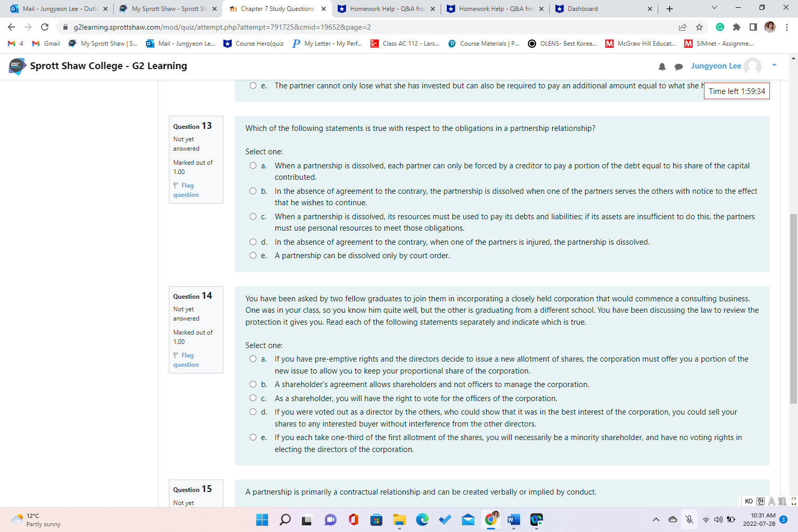Open the Jungyeon Lee account dropdown arrow
Image resolution: width=798 pixels, height=532 pixels.
(774, 66)
